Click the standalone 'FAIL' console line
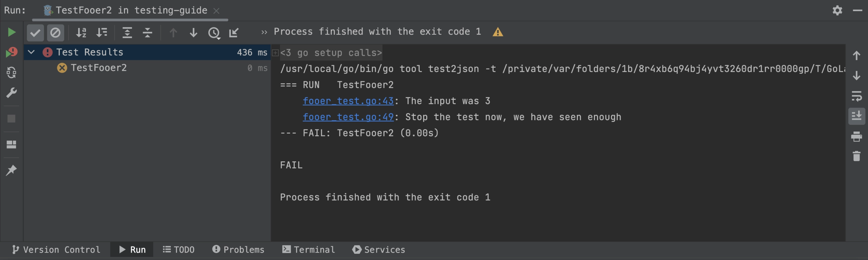This screenshot has width=868, height=260. [291, 165]
